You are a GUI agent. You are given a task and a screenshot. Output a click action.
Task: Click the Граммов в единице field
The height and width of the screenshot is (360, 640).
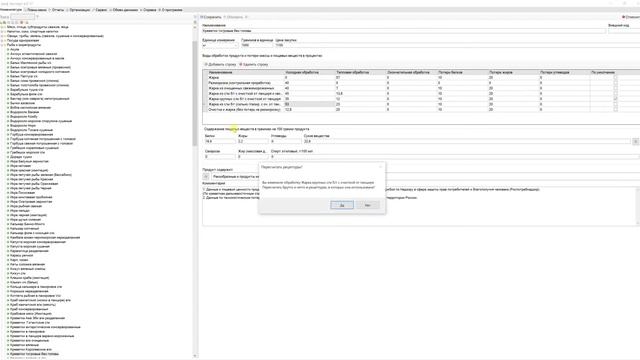point(256,45)
